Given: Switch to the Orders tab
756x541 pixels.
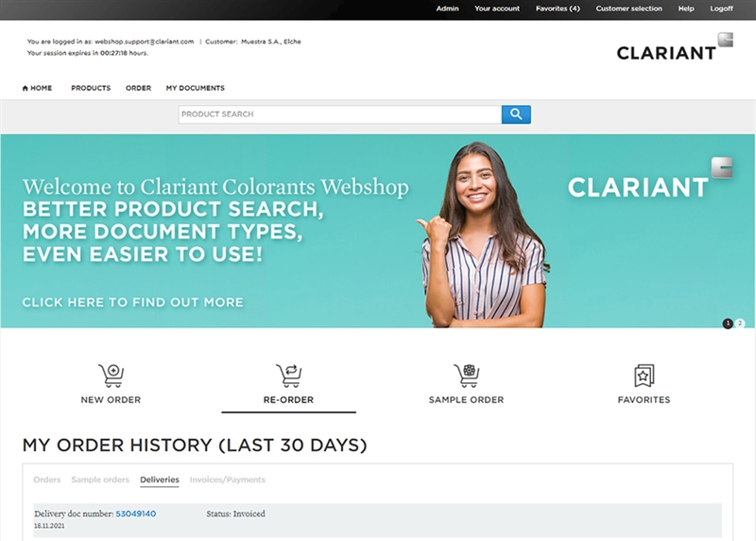Looking at the screenshot, I should click(46, 480).
